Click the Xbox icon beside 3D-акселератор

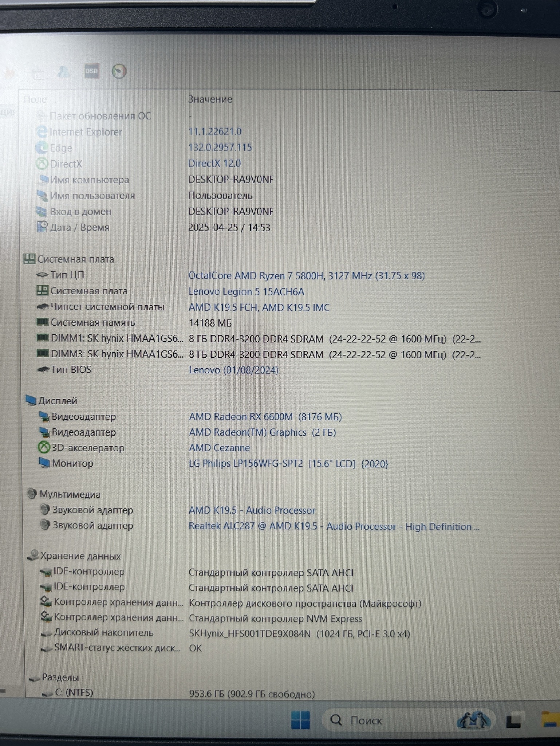click(44, 448)
